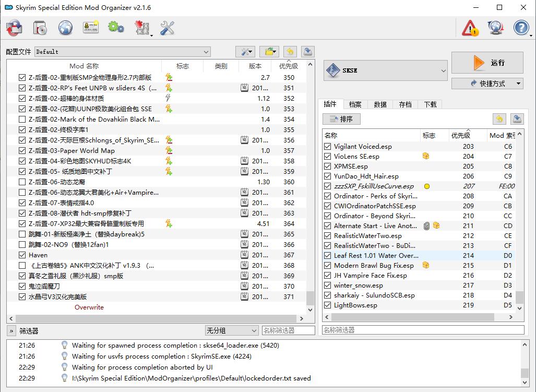
Task: Click the paperclip flag on Alternate Start row
Action: coord(426,225)
